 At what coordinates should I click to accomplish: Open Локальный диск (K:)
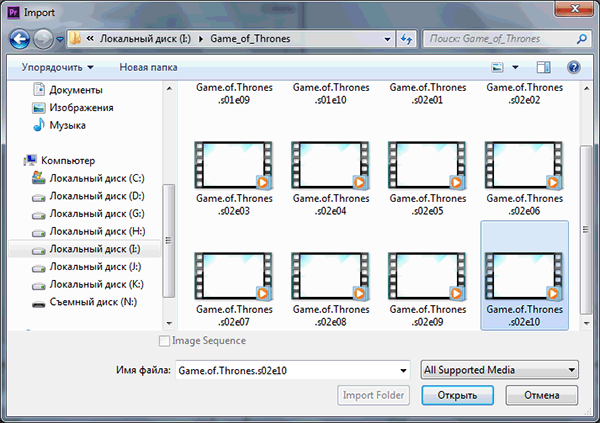coord(88,284)
